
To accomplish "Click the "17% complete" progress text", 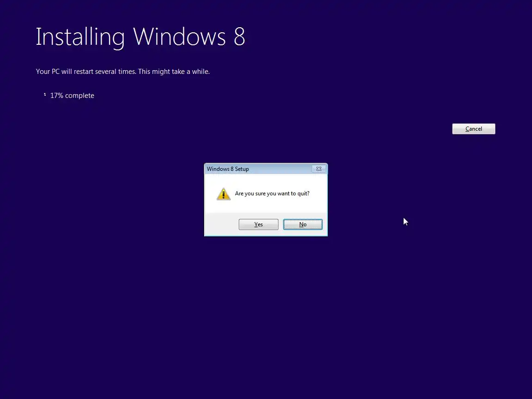I will click(72, 96).
